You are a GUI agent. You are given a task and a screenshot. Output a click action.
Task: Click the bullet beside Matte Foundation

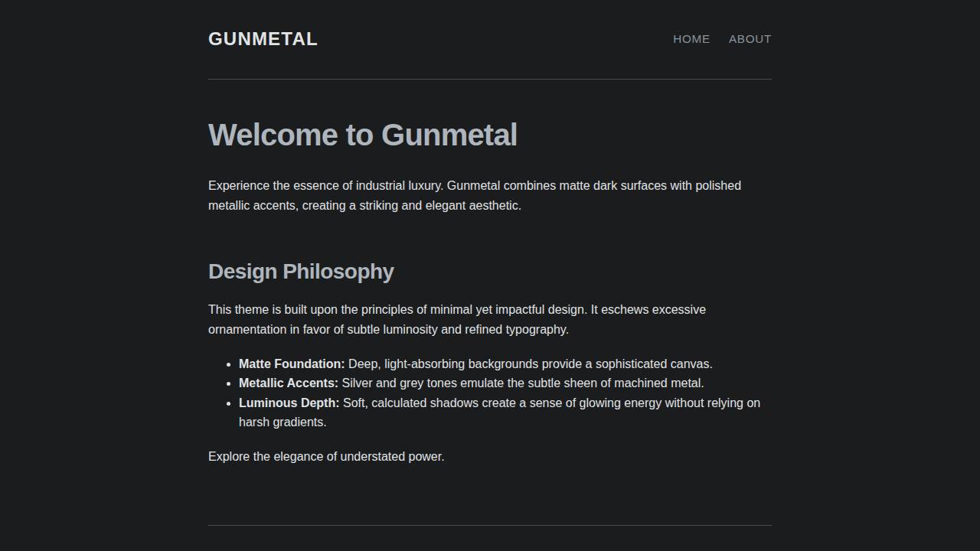(228, 364)
